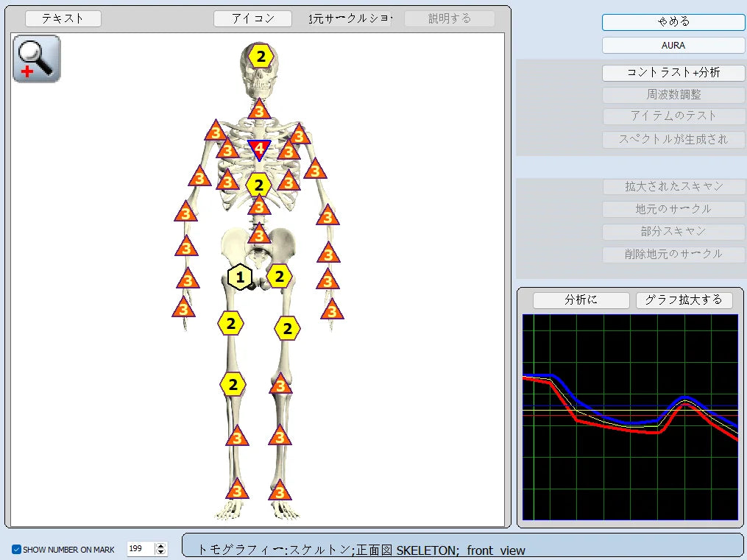Increase the mark number spinner value
The width and height of the screenshot is (747, 560).
point(161,545)
